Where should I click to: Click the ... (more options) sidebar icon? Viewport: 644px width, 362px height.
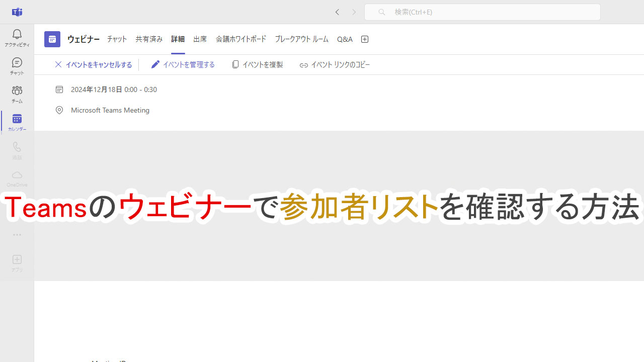point(17,235)
